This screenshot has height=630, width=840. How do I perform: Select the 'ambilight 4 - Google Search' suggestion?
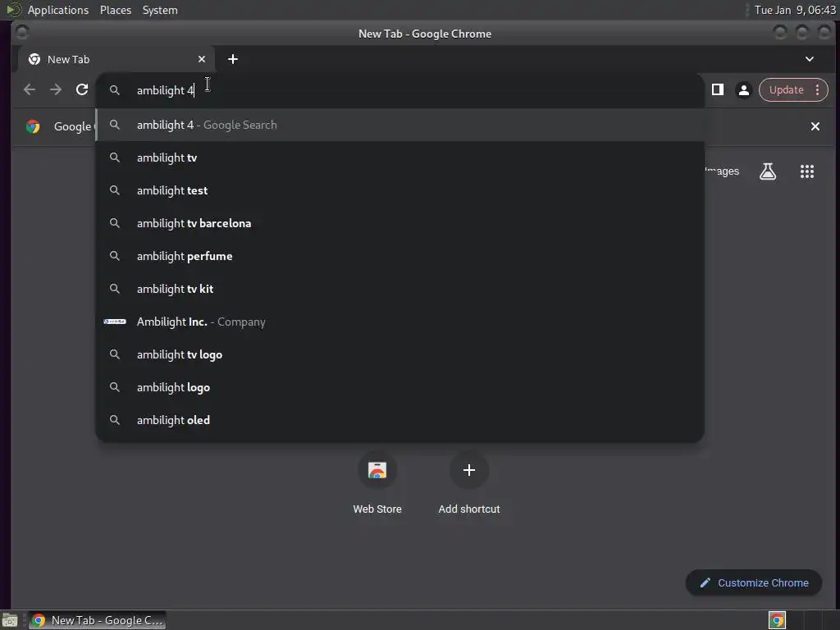tap(399, 125)
